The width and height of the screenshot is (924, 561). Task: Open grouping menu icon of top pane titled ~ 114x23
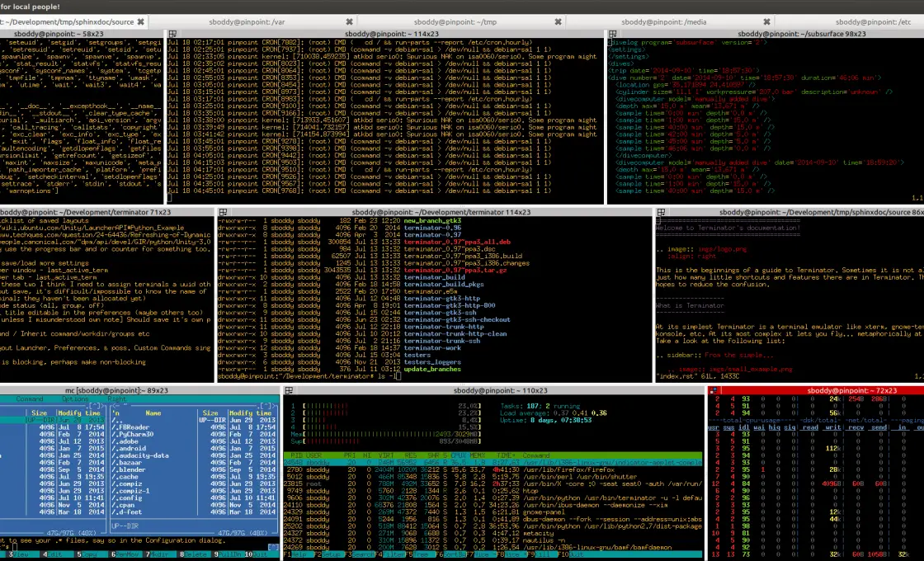[172, 34]
